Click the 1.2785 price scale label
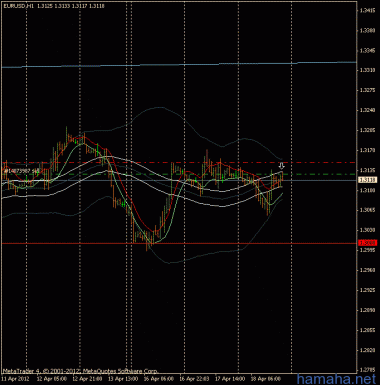Viewport: 380px width, 385px height. (x=368, y=370)
